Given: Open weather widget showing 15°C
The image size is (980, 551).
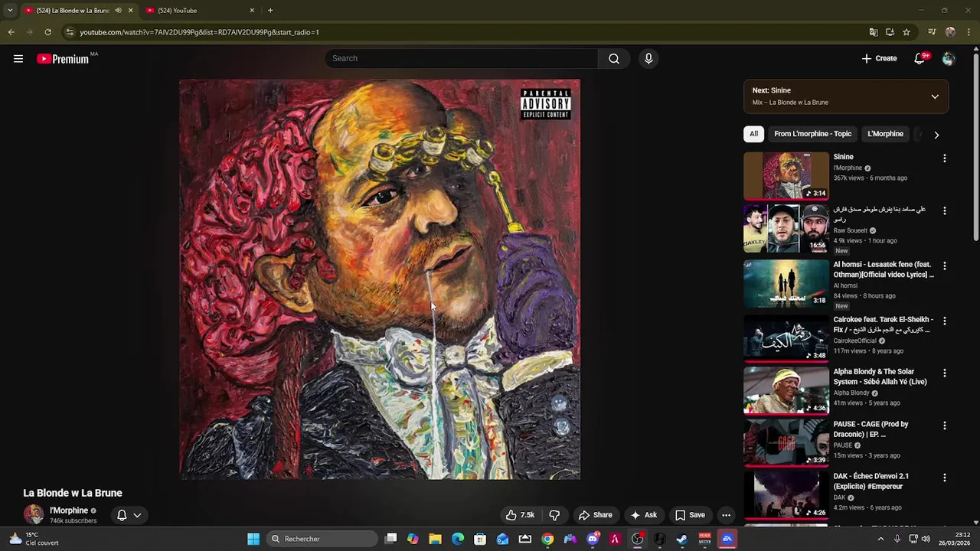Looking at the screenshot, I should (34, 539).
